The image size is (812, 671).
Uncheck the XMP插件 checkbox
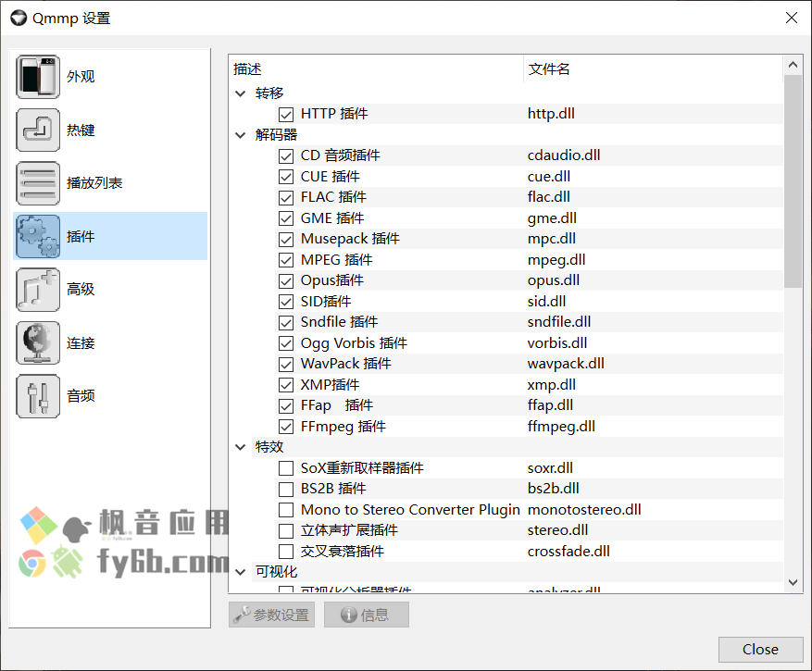coord(286,385)
